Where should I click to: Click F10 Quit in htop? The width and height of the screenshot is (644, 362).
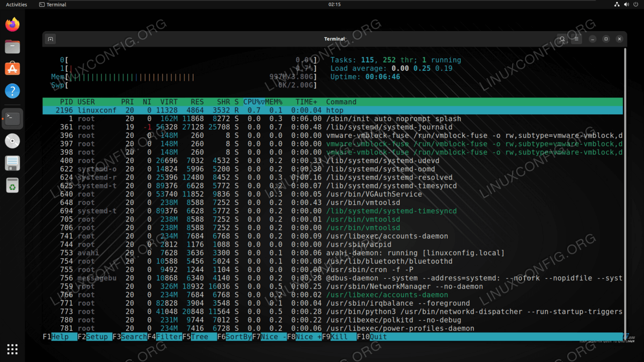click(372, 337)
